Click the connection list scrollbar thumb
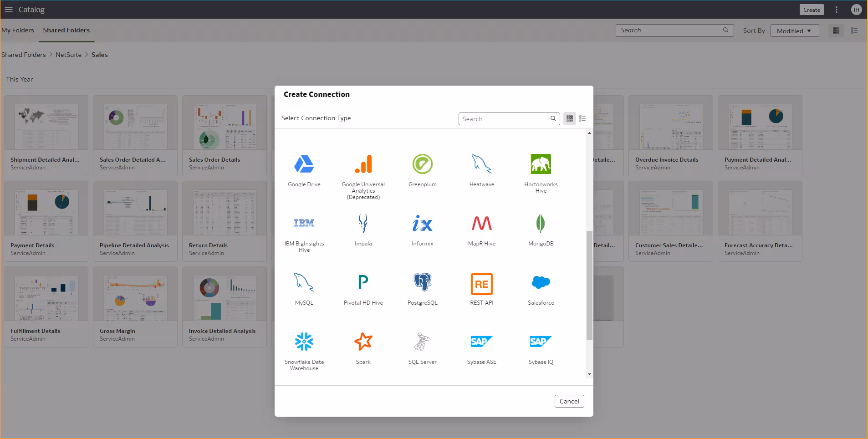 point(589,285)
